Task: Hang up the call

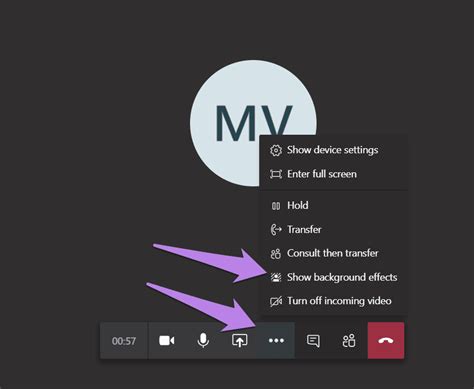Action: point(386,341)
